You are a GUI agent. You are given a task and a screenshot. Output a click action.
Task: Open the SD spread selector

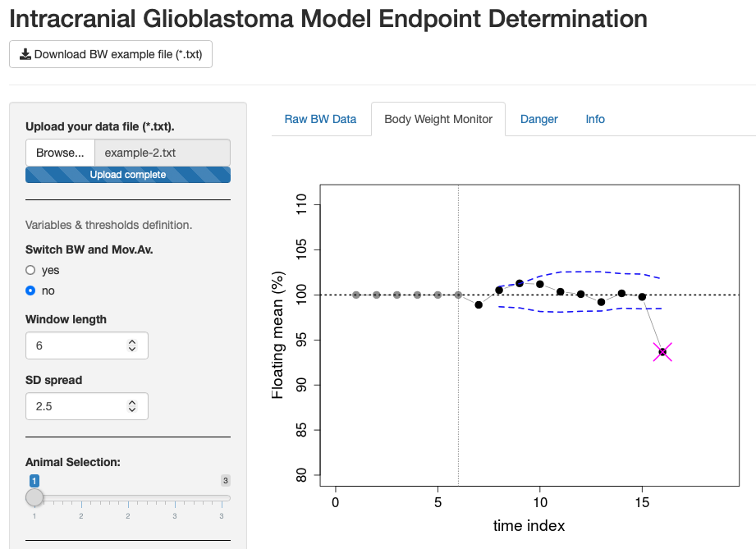click(86, 406)
